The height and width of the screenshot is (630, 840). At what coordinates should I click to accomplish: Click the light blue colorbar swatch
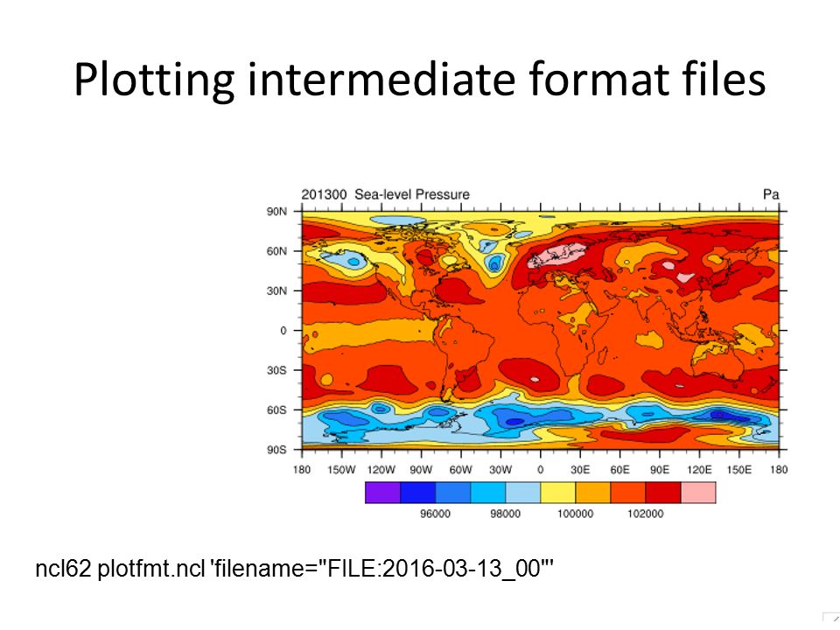pos(523,493)
